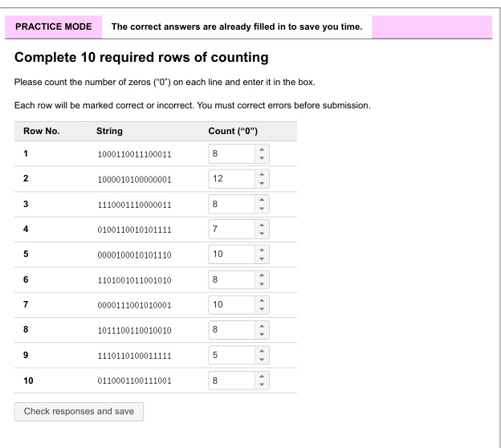Click the PRACTICE MODE label
This screenshot has width=501, height=448.
tap(53, 27)
